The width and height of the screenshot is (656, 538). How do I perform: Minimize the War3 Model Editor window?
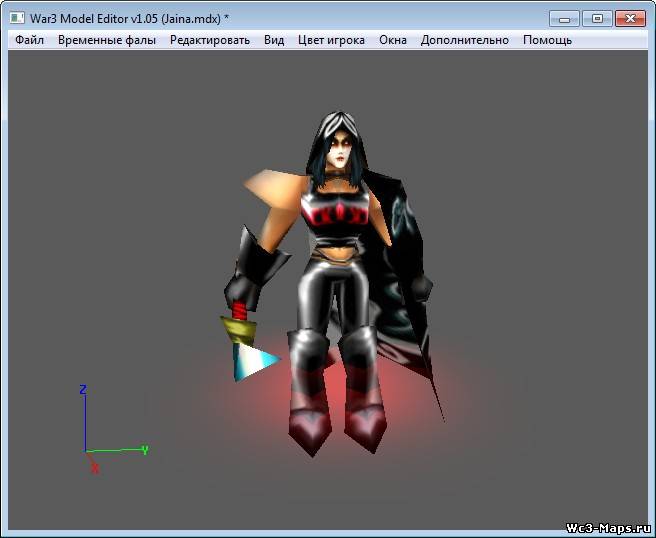point(564,18)
